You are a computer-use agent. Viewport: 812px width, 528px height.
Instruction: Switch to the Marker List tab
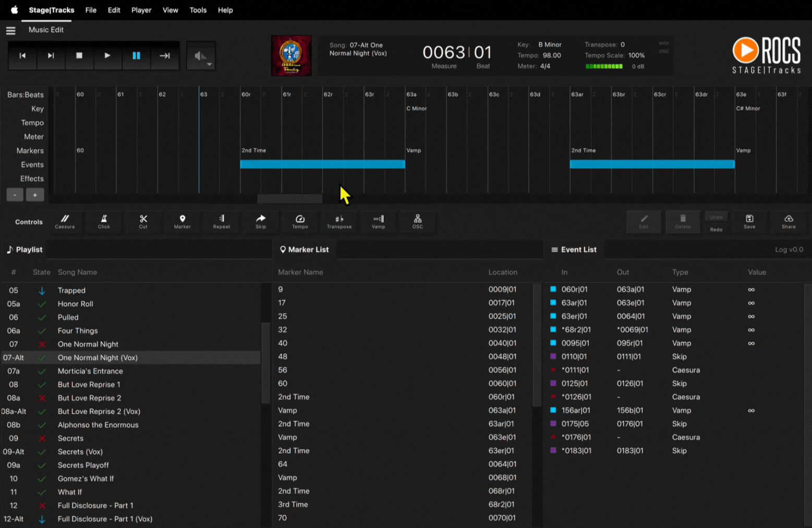tap(305, 249)
